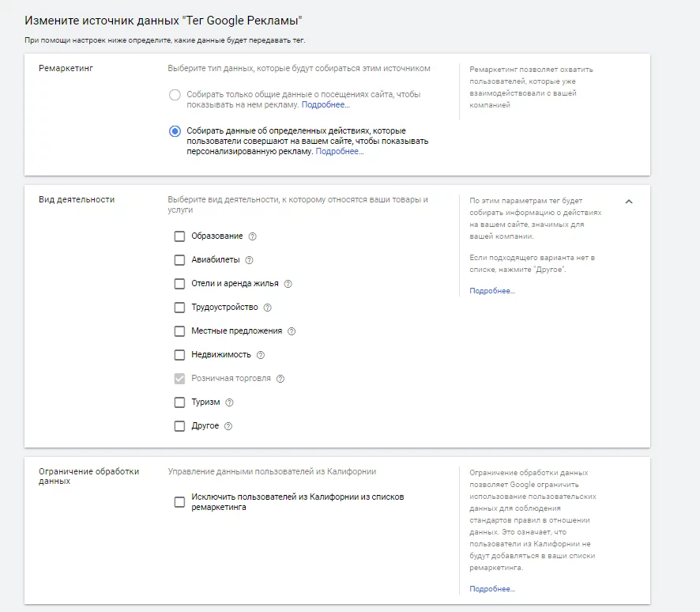This screenshot has height=612, width=700.
Task: Check the Образование checkbox
Action: click(x=179, y=236)
